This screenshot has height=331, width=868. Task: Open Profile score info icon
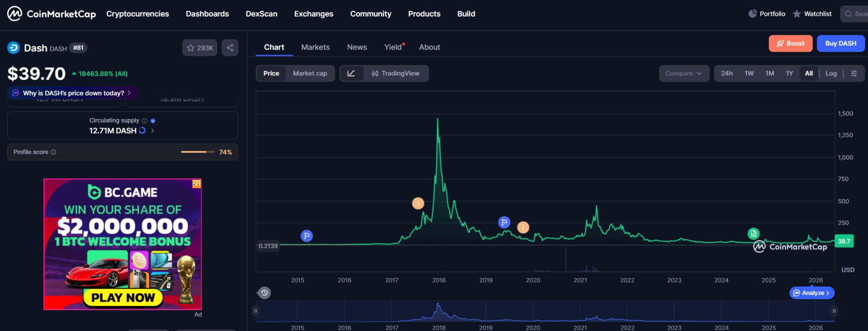(x=53, y=152)
